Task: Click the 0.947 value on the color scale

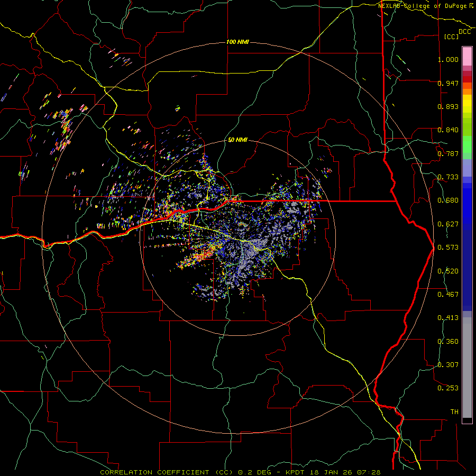Action: point(448,83)
